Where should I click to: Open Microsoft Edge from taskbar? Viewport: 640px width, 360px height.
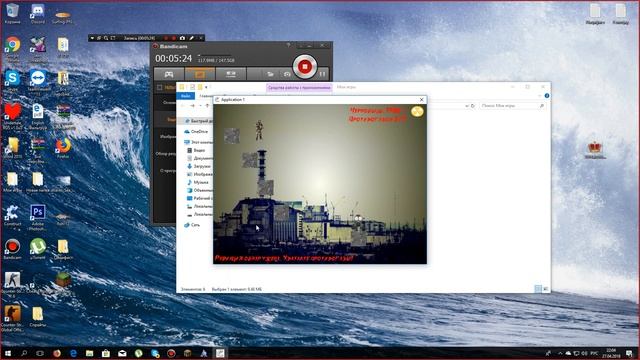[x=73, y=353]
